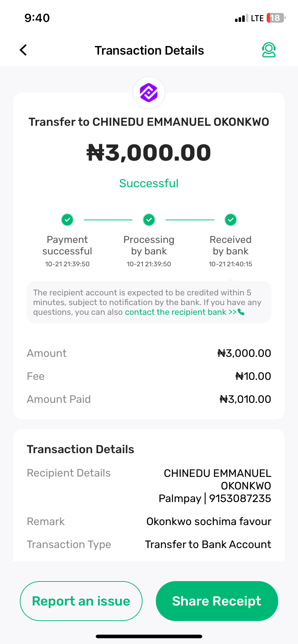
Task: Tap the Palmpay account number 9153087235
Action: tap(240, 498)
